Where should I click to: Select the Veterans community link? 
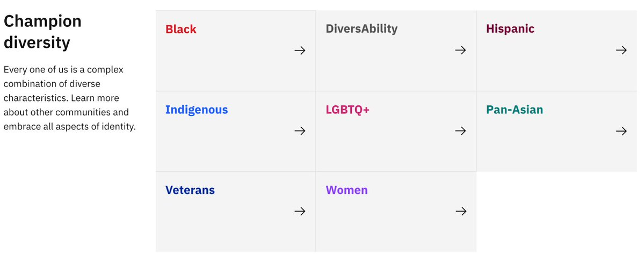point(190,190)
